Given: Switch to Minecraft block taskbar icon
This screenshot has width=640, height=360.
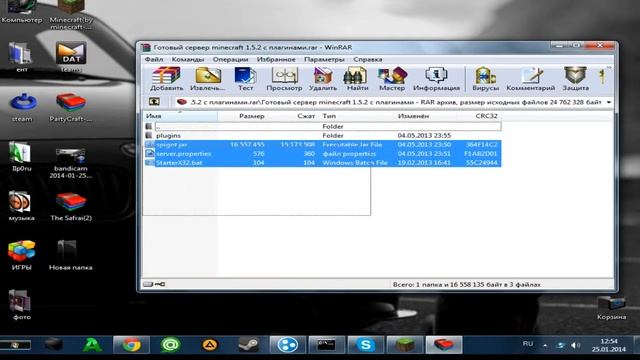Looking at the screenshot, I should pos(404,345).
